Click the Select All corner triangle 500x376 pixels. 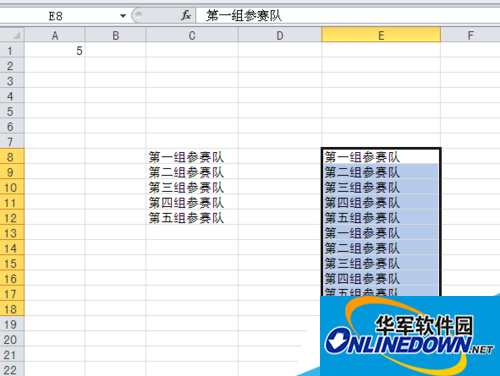pos(12,35)
